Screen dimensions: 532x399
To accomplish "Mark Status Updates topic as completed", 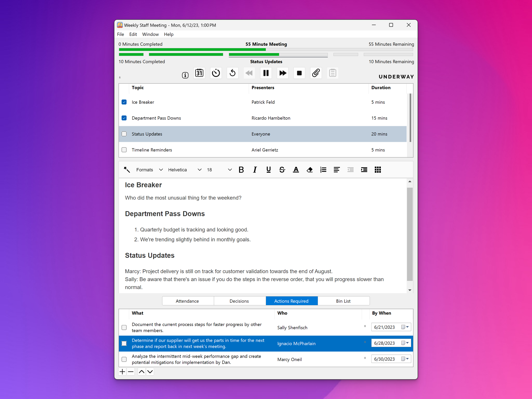I will click(124, 134).
